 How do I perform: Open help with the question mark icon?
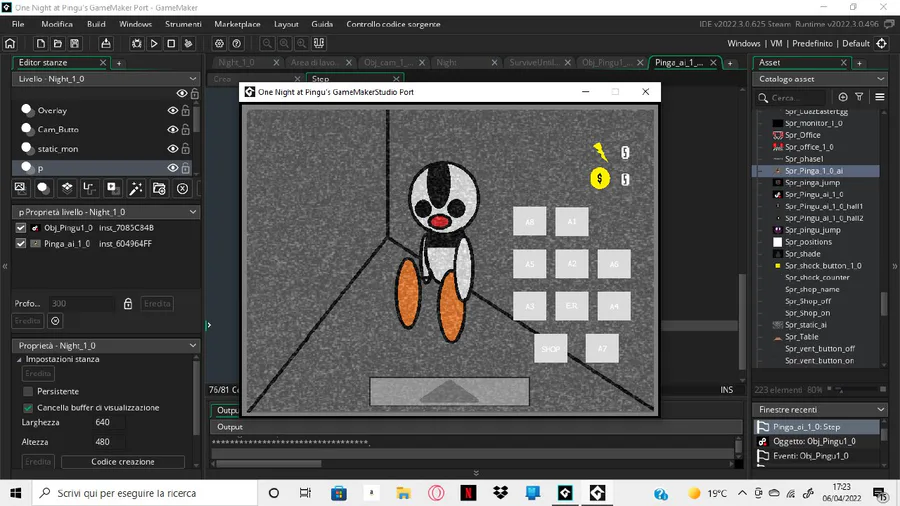[x=236, y=44]
